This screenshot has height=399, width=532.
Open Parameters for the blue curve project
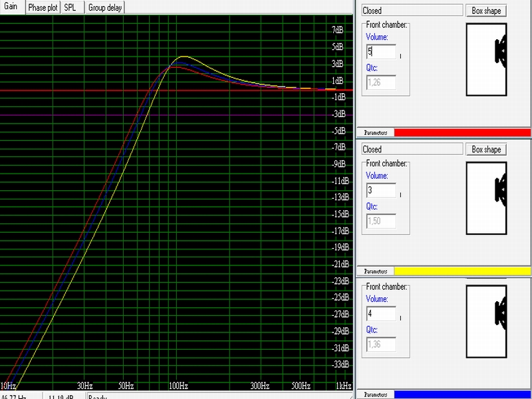click(376, 394)
